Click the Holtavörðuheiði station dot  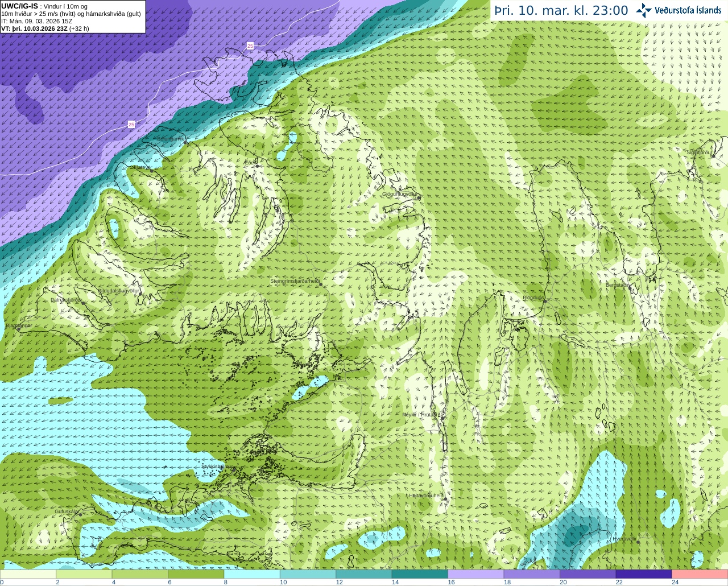pos(446,500)
